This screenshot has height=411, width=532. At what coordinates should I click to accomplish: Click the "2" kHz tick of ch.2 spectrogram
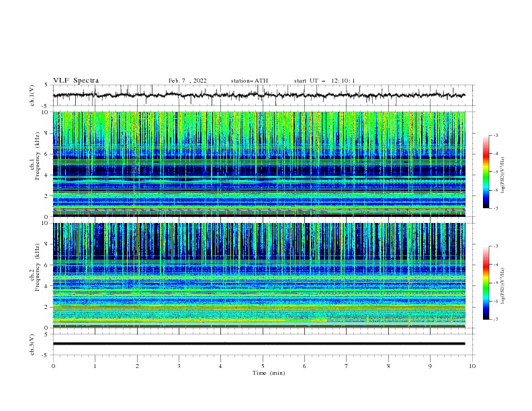[x=48, y=307]
